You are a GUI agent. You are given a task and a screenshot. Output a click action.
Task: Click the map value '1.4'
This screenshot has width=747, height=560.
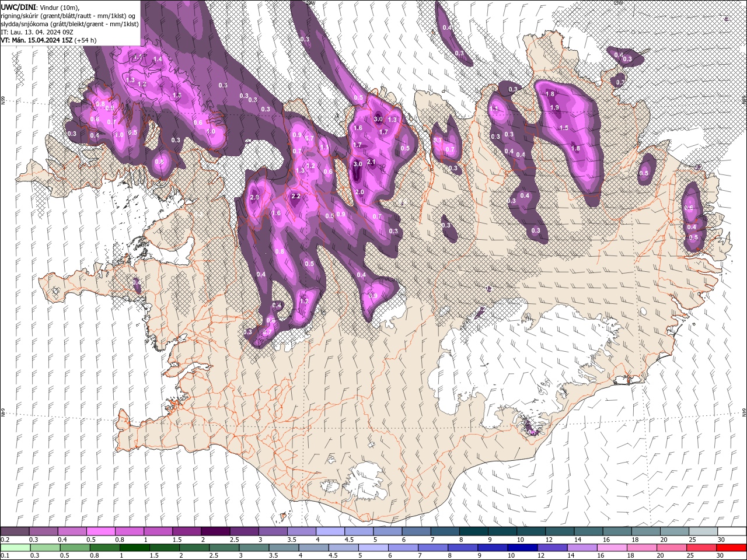tap(158, 60)
